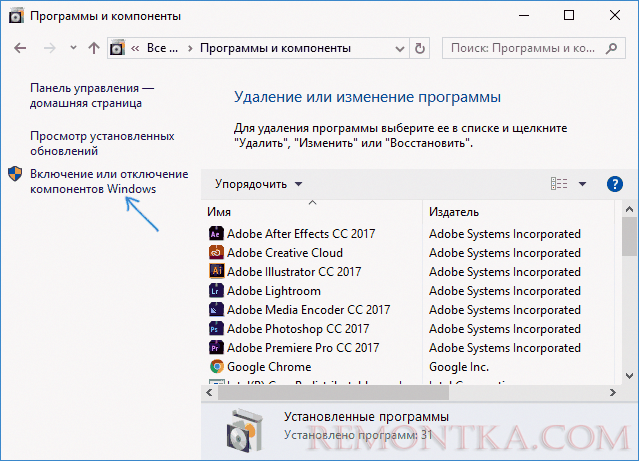The height and width of the screenshot is (461, 639).
Task: Click the Adobe After Effects icon
Action: pos(216,234)
